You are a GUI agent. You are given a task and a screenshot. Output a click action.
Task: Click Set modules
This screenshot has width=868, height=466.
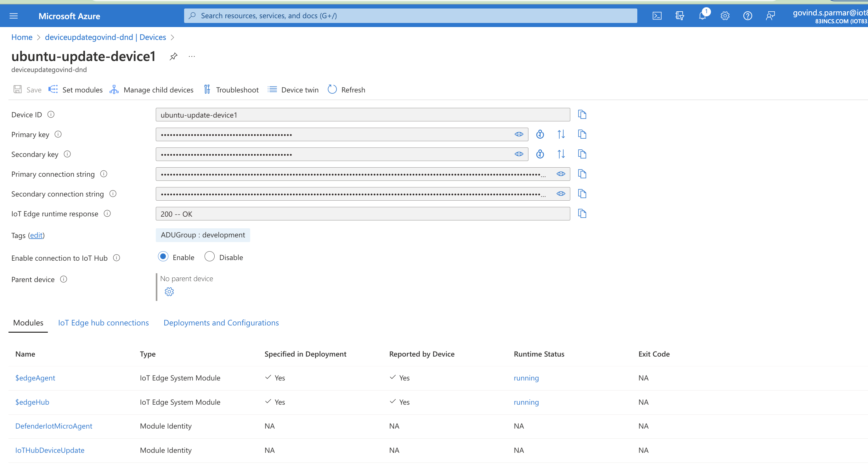(x=76, y=90)
